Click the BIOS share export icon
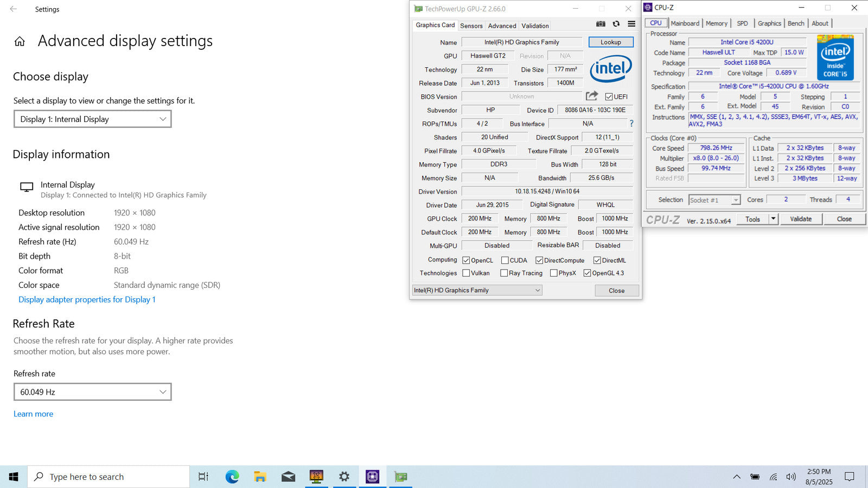Viewport: 868px width, 488px height. (x=592, y=96)
